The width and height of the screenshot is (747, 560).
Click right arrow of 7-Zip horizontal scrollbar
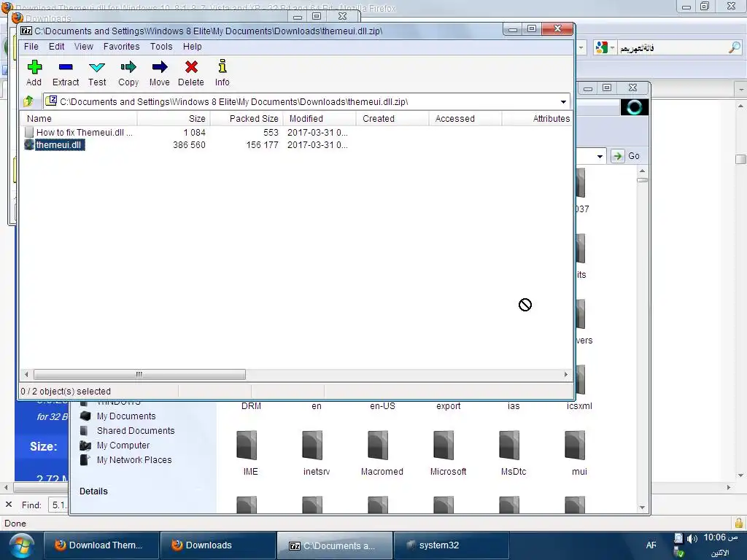[x=565, y=374]
